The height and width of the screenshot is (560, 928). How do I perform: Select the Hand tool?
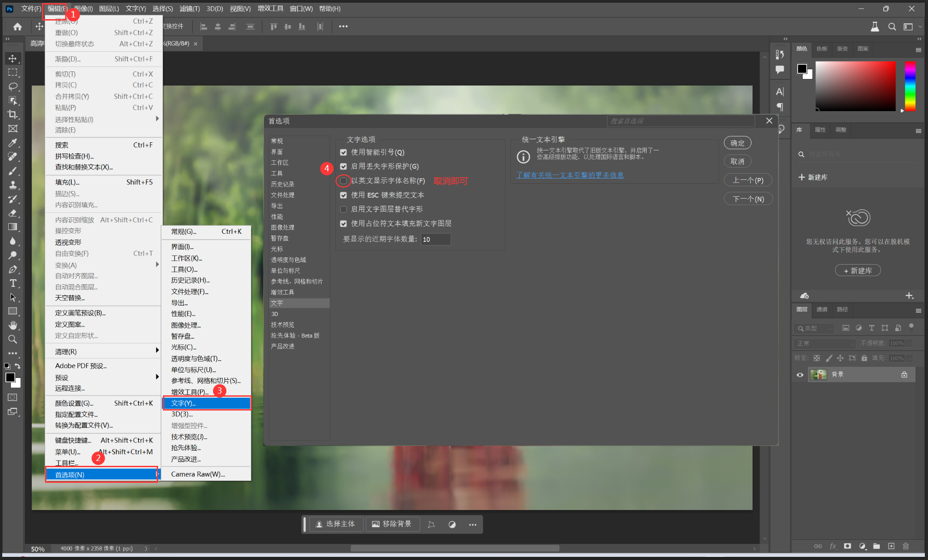(x=13, y=325)
